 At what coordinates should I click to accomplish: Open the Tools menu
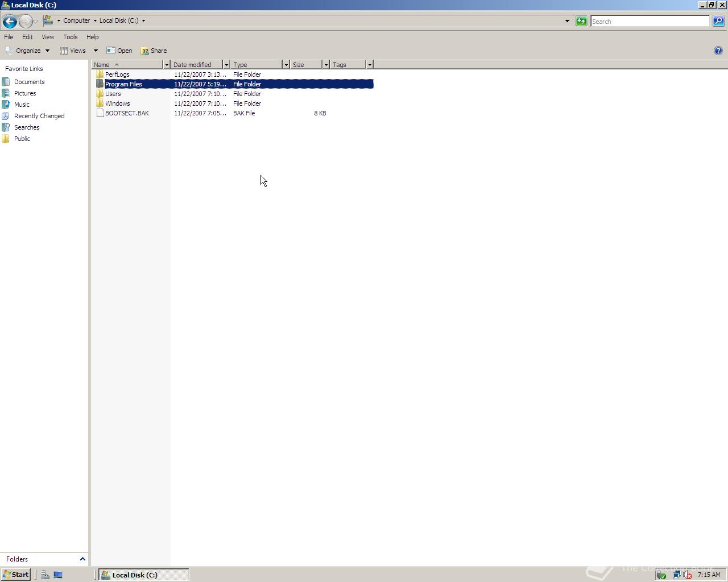71,37
